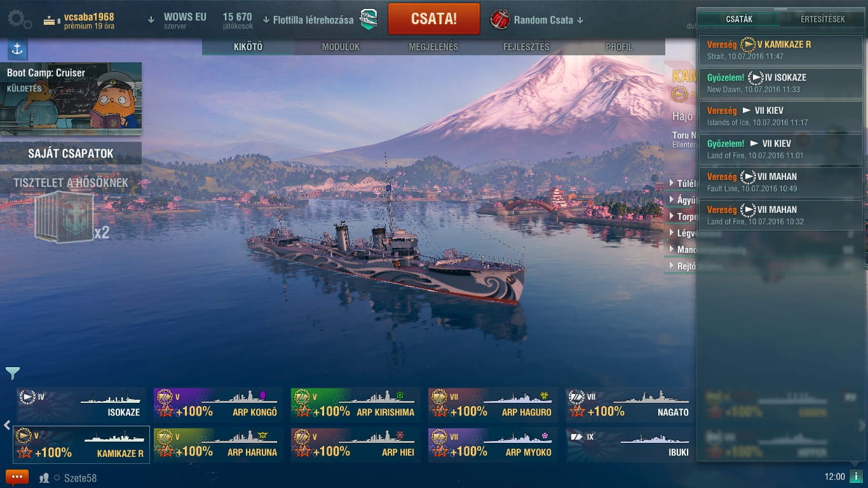Image resolution: width=868 pixels, height=488 pixels.
Task: Open the VII KIEV Islands of Ice result
Action: click(781, 116)
